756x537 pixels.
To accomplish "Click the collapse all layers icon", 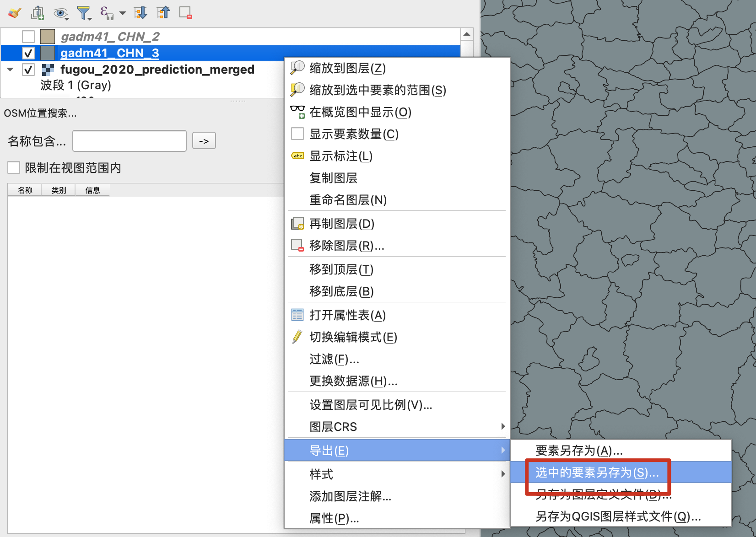I will click(163, 13).
